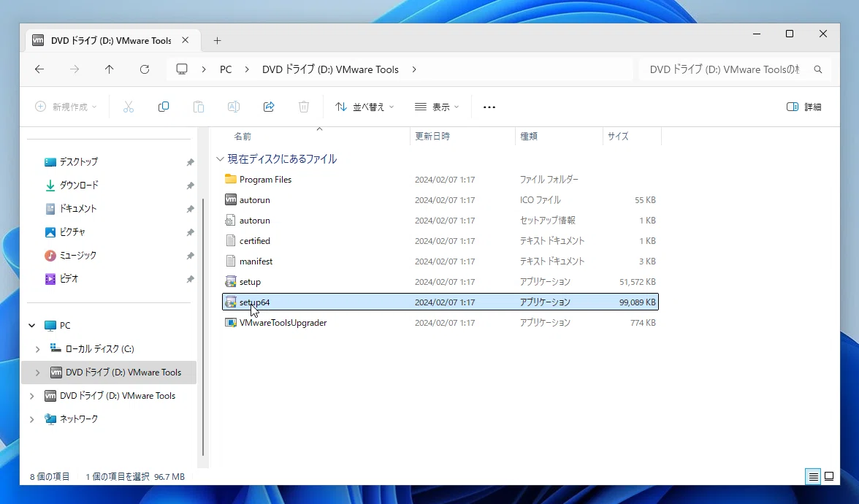The width and height of the screenshot is (859, 504).
Task: Select ローカル ディスク (C:) in the tree
Action: tap(99, 349)
